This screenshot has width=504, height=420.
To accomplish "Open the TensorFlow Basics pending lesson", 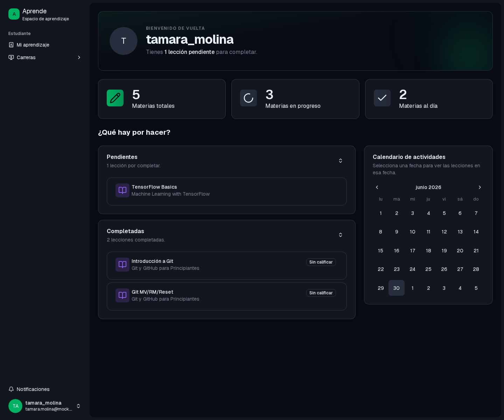I will pyautogui.click(x=227, y=191).
